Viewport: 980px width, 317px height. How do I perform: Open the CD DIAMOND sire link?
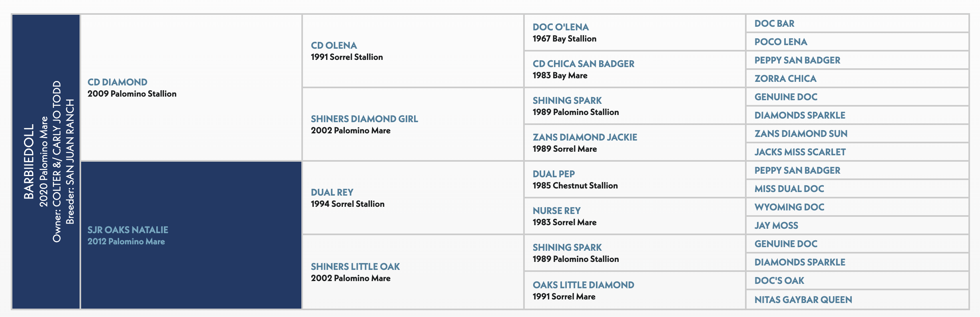click(x=117, y=82)
